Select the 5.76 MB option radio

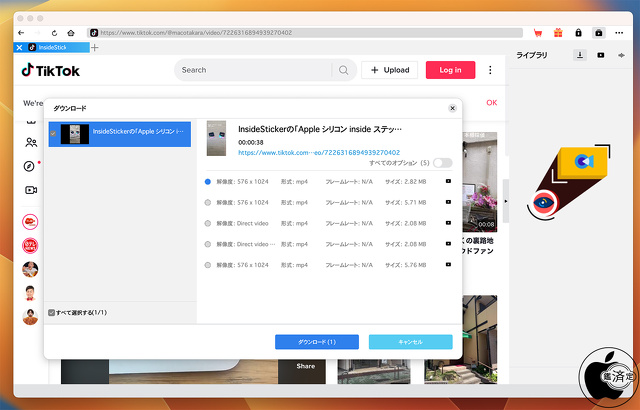pyautogui.click(x=208, y=265)
